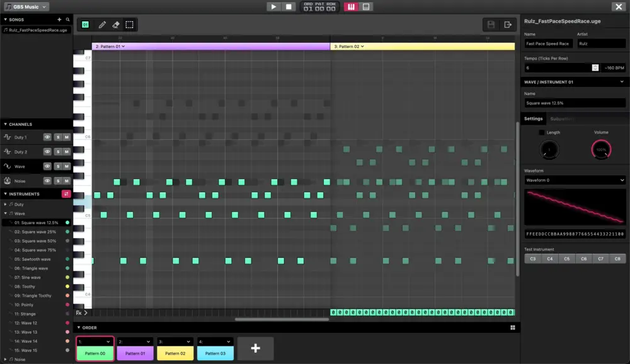Expand the Fx row arrow
Image resolution: width=630 pixels, height=364 pixels.
click(85, 312)
